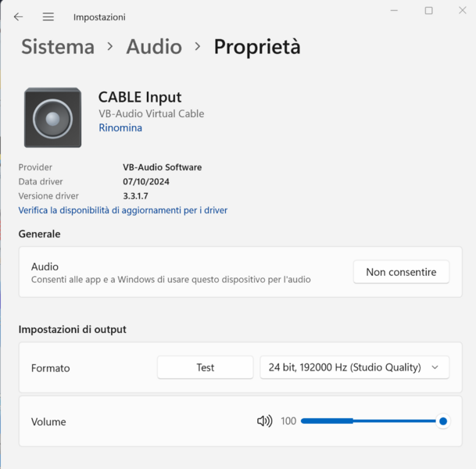Open the driver update check link
The width and height of the screenshot is (476, 469).
(x=123, y=210)
